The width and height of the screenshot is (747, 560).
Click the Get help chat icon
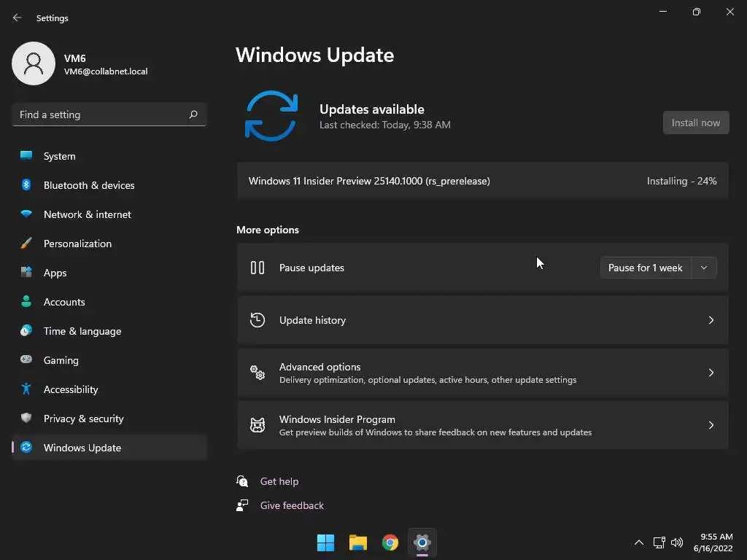(x=242, y=481)
